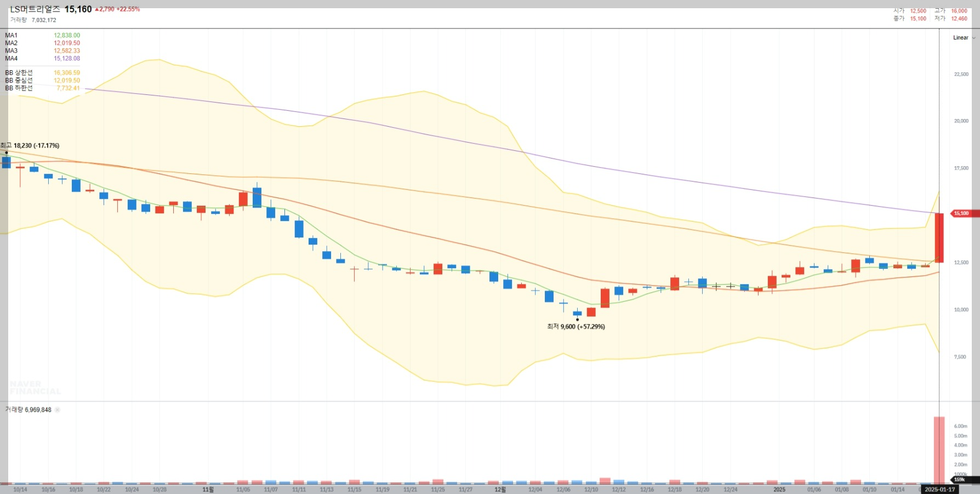Viewport: 980px width, 494px height.
Task: Click BB 하한선 7,732.41 legend entry
Action: [42, 88]
